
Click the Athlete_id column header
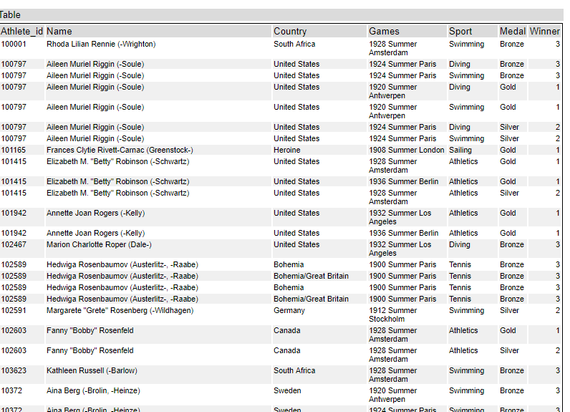pyautogui.click(x=22, y=32)
